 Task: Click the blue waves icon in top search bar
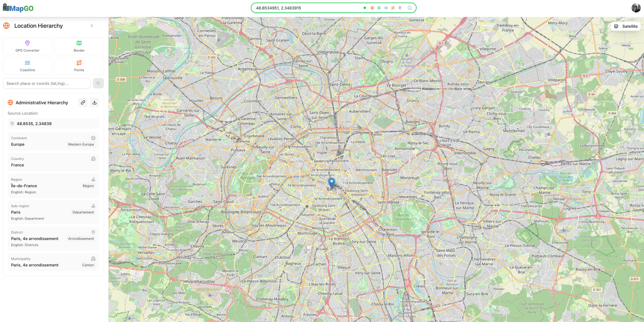[x=386, y=8]
